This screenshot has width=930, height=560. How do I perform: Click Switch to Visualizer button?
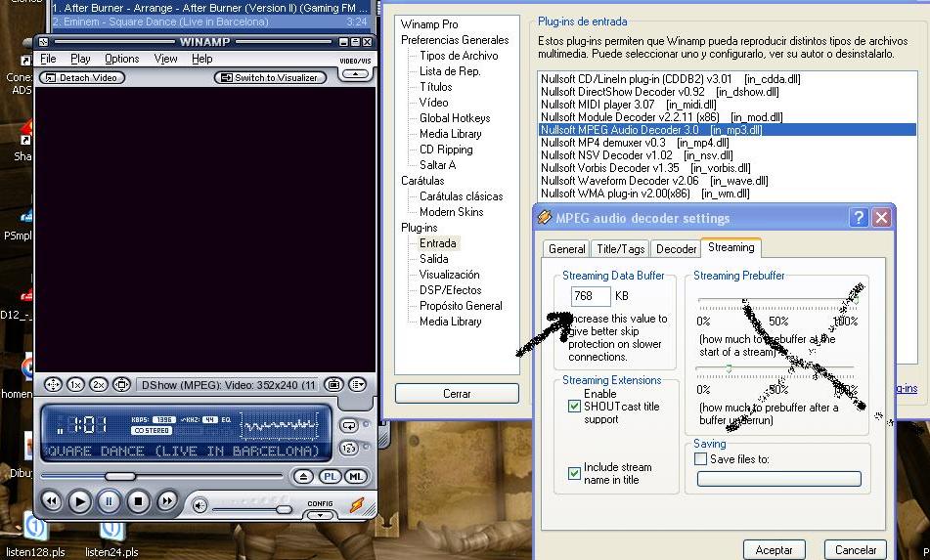click(x=270, y=77)
